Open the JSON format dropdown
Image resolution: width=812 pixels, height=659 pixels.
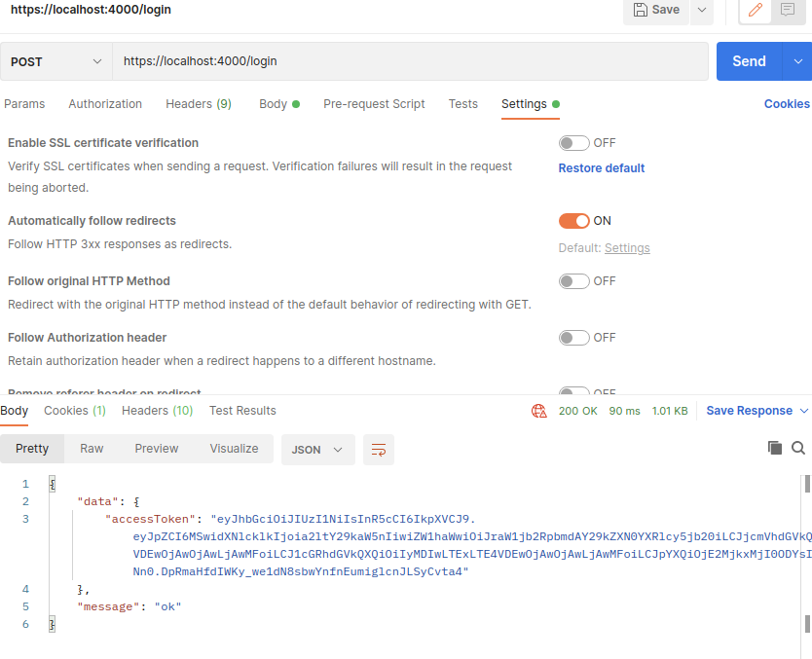tap(318, 450)
